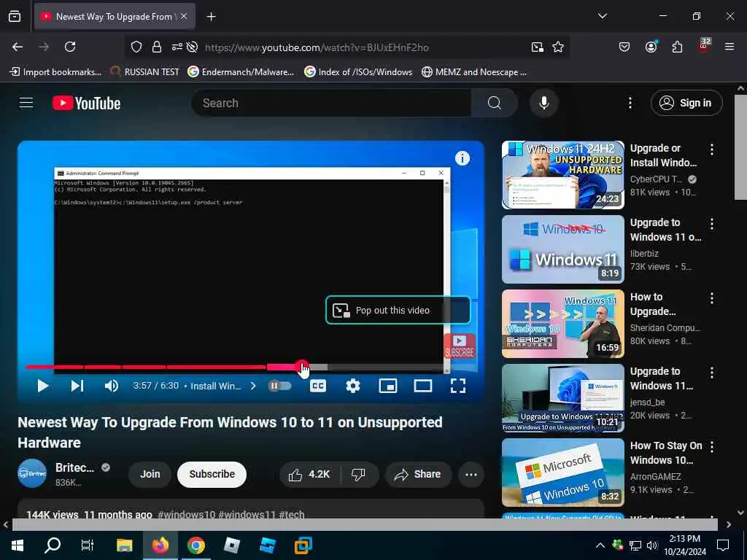Focus the YouTube search field
747x560 pixels.
[x=332, y=103]
